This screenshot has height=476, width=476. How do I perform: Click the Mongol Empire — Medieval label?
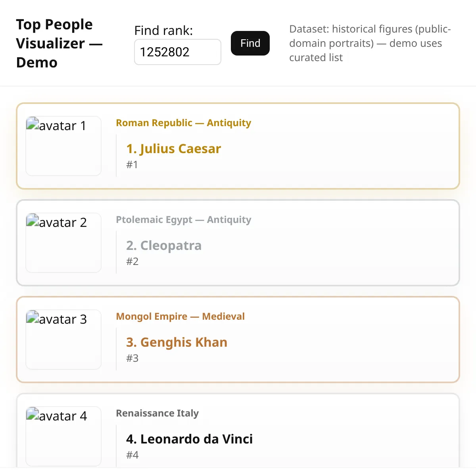tap(180, 316)
